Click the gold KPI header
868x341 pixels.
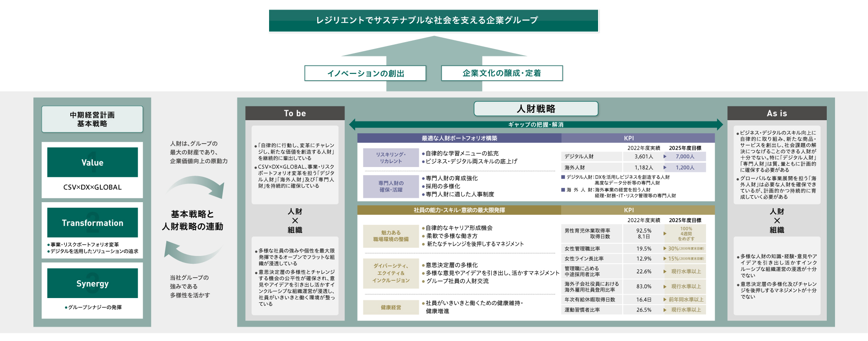tap(638, 210)
